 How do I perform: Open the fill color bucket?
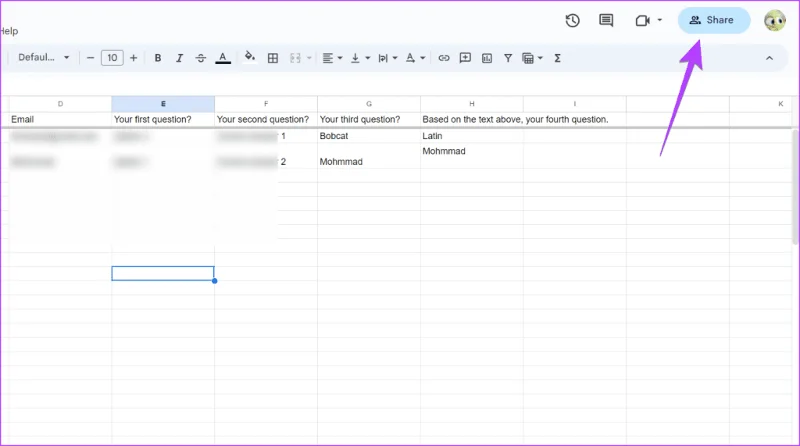click(x=249, y=57)
